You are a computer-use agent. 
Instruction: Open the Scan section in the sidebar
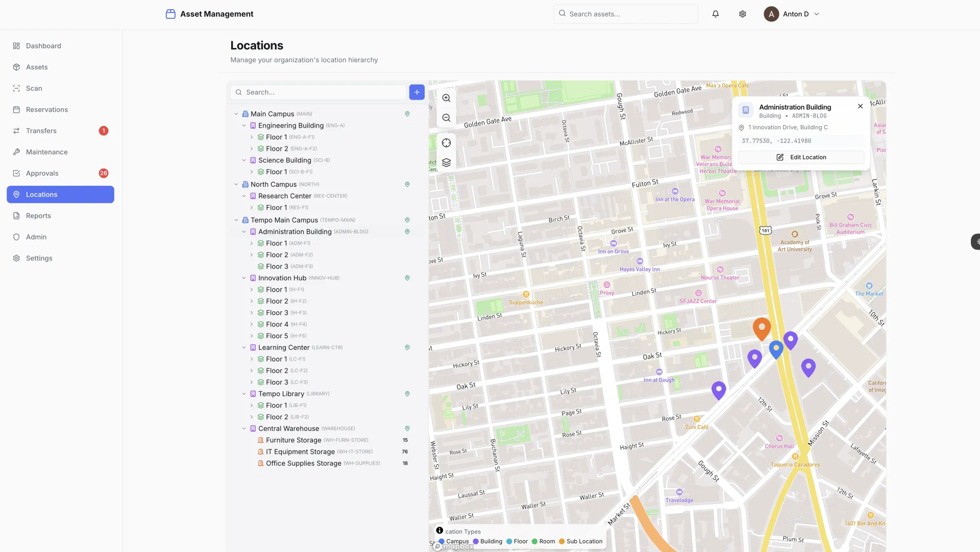(34, 88)
